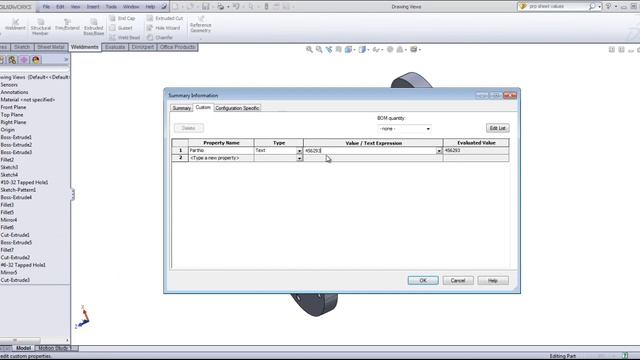Select the Front Plane item
Screen dimensions: 640x360
[x=13, y=107]
